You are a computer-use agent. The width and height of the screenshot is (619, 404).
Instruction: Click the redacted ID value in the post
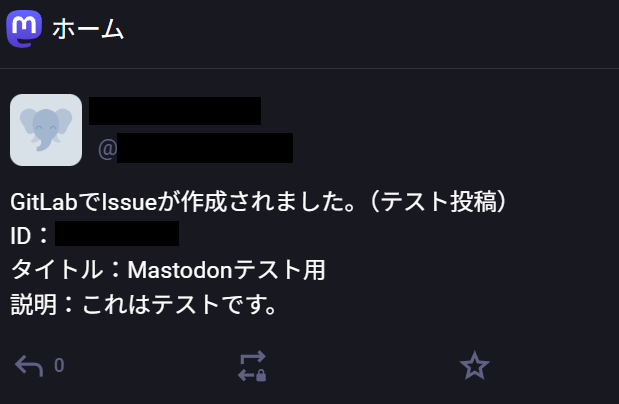click(117, 233)
